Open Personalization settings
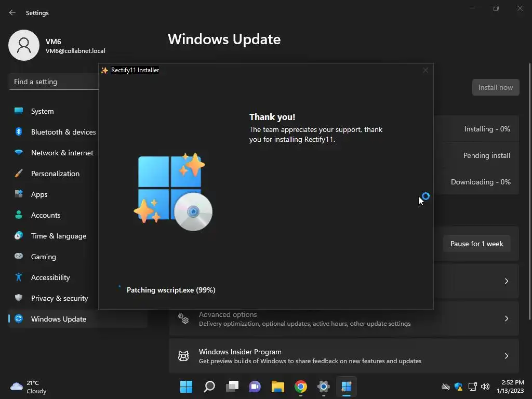Image resolution: width=532 pixels, height=399 pixels. 54,174
